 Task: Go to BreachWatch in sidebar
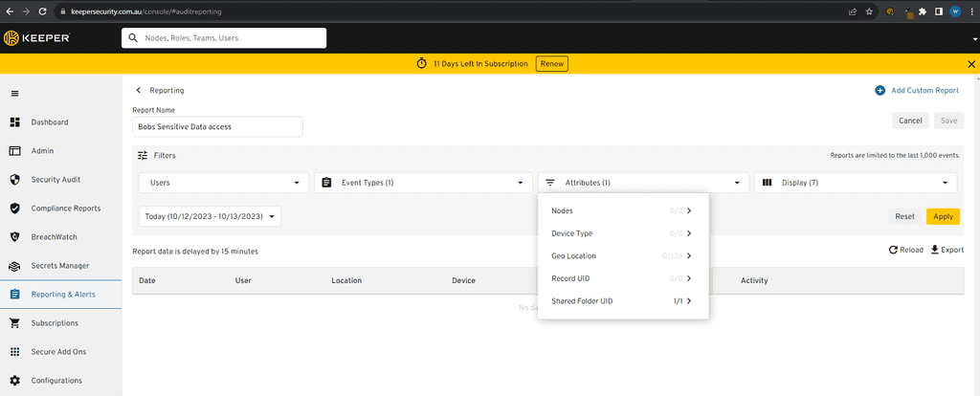54,237
